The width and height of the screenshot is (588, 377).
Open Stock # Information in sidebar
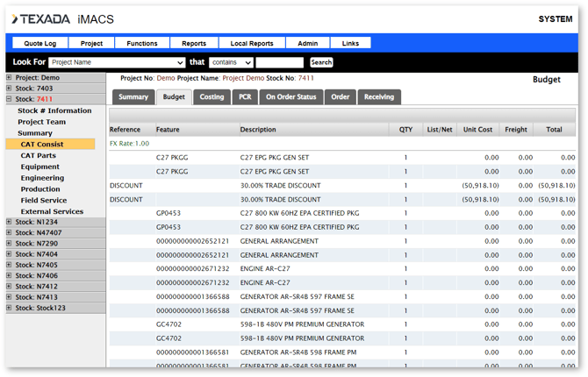(x=54, y=110)
